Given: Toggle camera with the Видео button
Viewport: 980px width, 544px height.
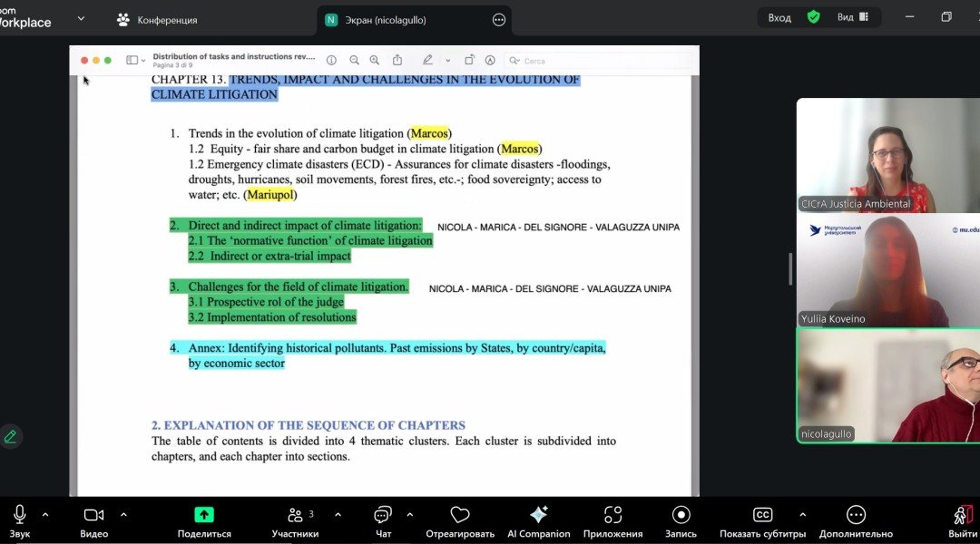Looking at the screenshot, I should tap(93, 515).
